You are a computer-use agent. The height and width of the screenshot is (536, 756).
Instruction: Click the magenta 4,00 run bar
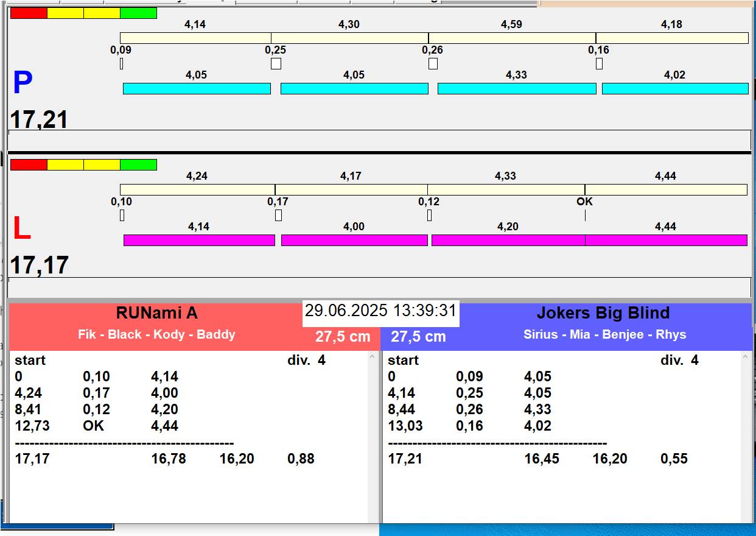354,240
